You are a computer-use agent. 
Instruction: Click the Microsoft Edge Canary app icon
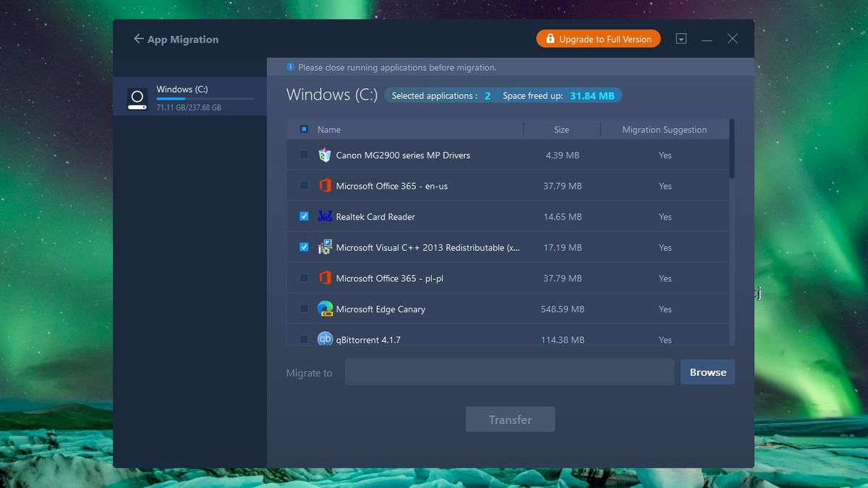[325, 309]
